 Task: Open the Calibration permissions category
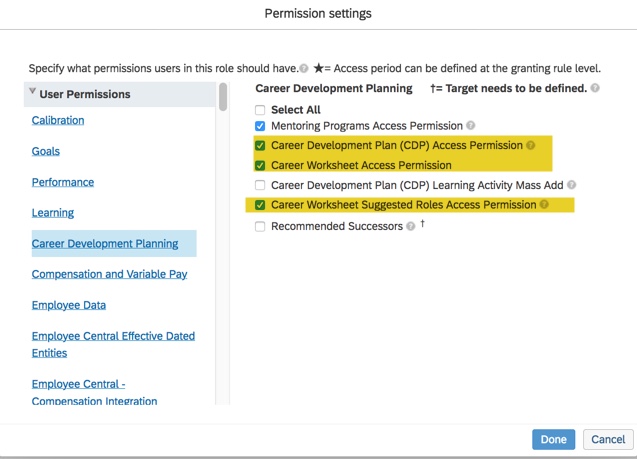pos(58,120)
